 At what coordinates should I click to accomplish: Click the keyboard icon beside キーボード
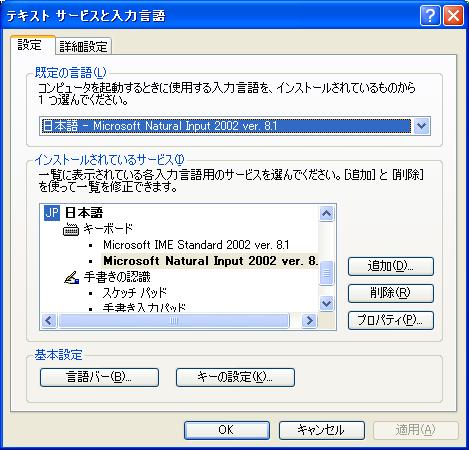[71, 229]
